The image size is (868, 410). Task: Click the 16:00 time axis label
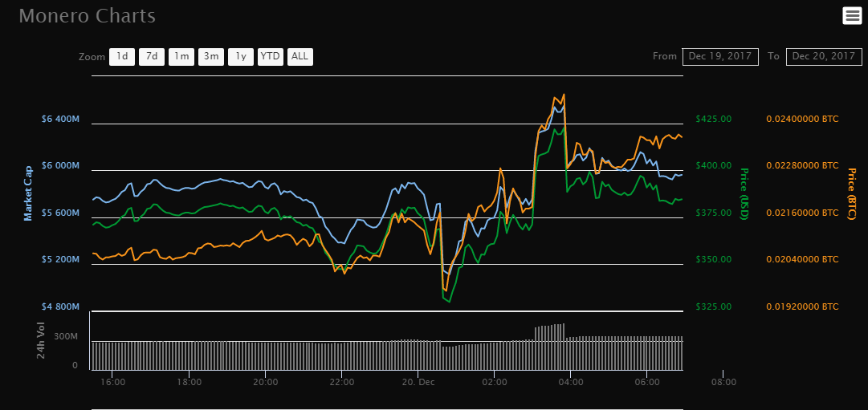(x=113, y=383)
